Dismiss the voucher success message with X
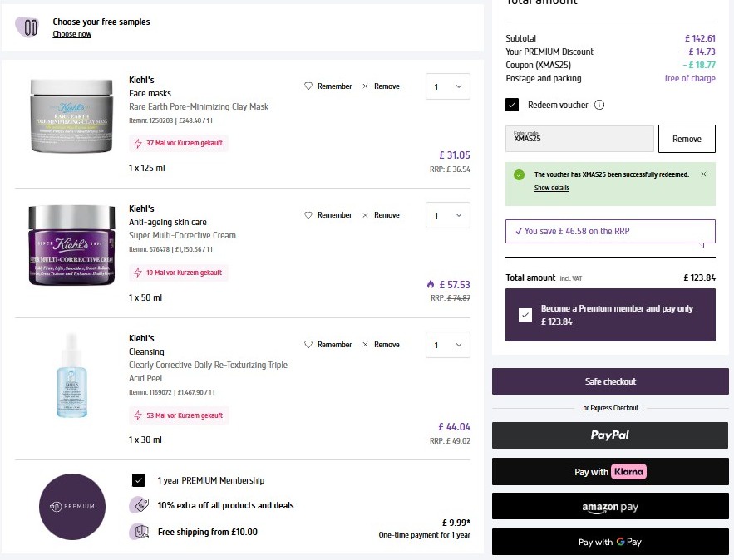Screen dimensions: 734x560 pyautogui.click(x=703, y=174)
